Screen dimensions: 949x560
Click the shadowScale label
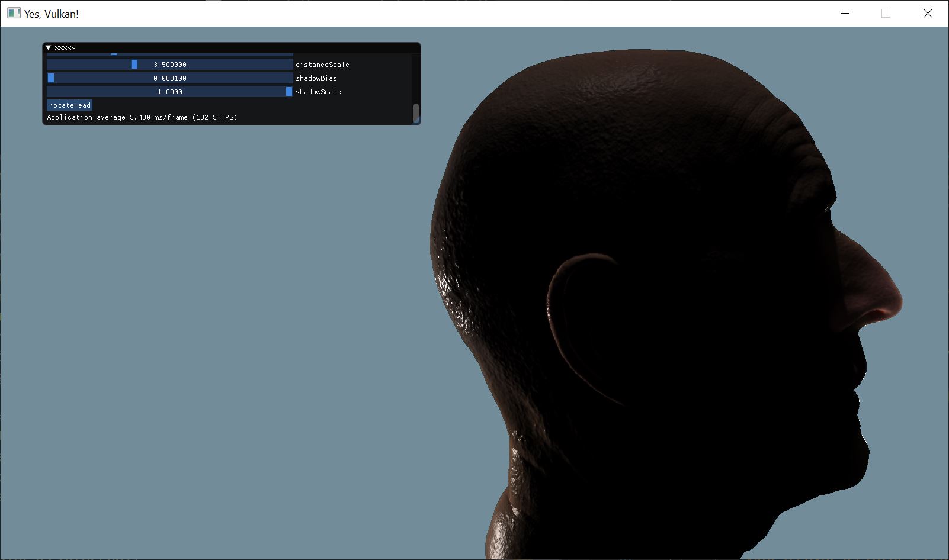pos(318,92)
